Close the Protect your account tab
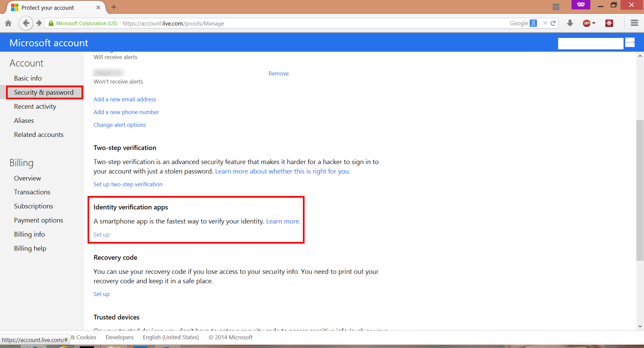 [x=98, y=7]
